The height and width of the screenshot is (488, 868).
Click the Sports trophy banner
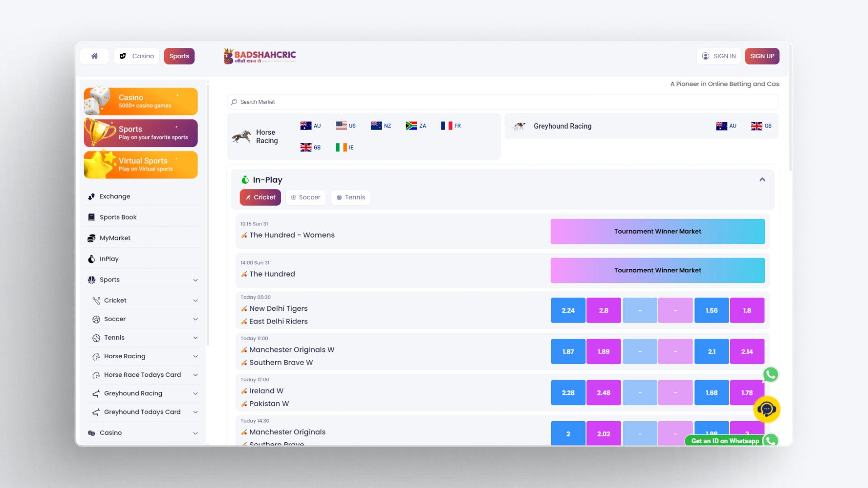coord(141,133)
